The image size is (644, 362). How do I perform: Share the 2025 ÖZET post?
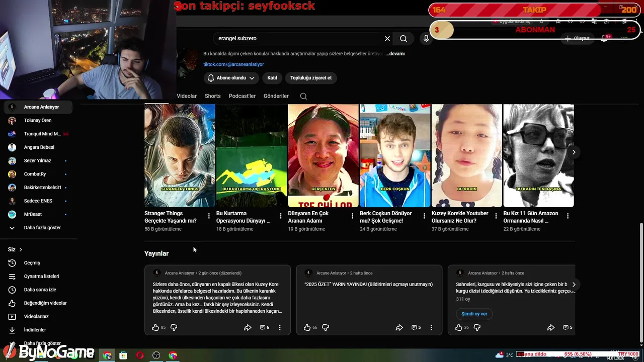(399, 327)
